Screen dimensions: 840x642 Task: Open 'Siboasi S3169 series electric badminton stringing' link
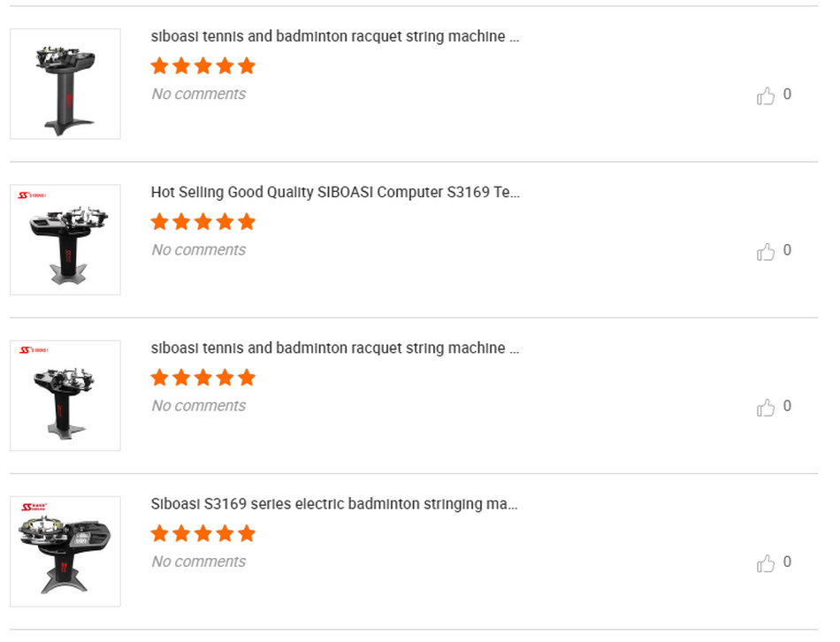tap(334, 504)
